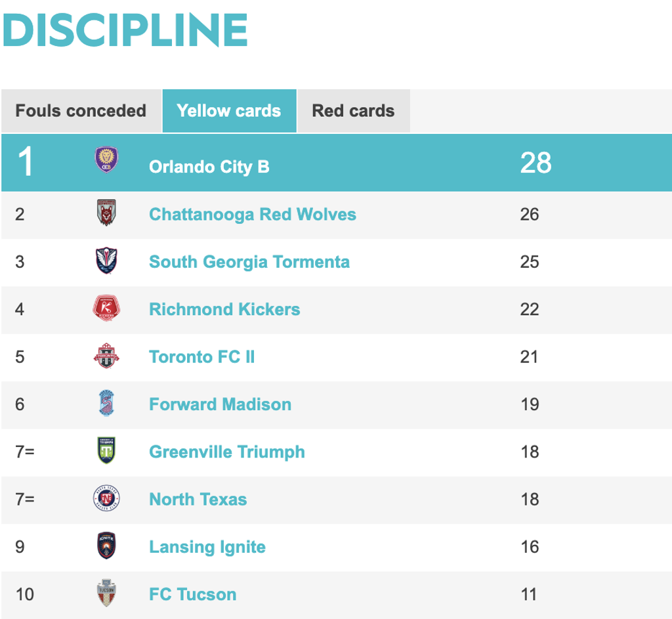
Task: Click the South Georgia Tormenta crest icon
Action: [106, 261]
